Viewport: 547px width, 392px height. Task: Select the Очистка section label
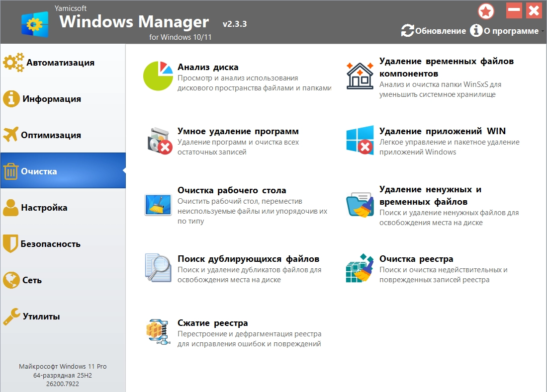[x=39, y=171]
